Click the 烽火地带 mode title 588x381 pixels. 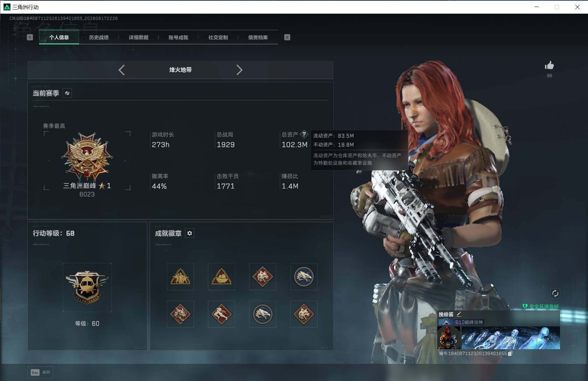click(180, 70)
